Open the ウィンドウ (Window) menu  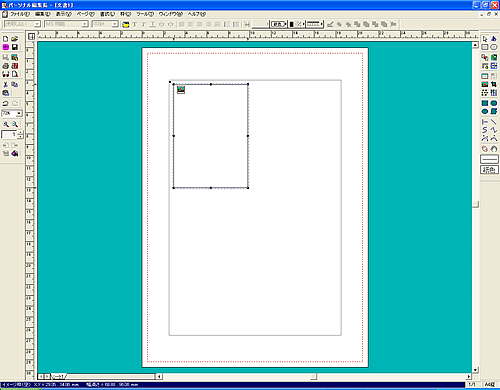(x=171, y=14)
